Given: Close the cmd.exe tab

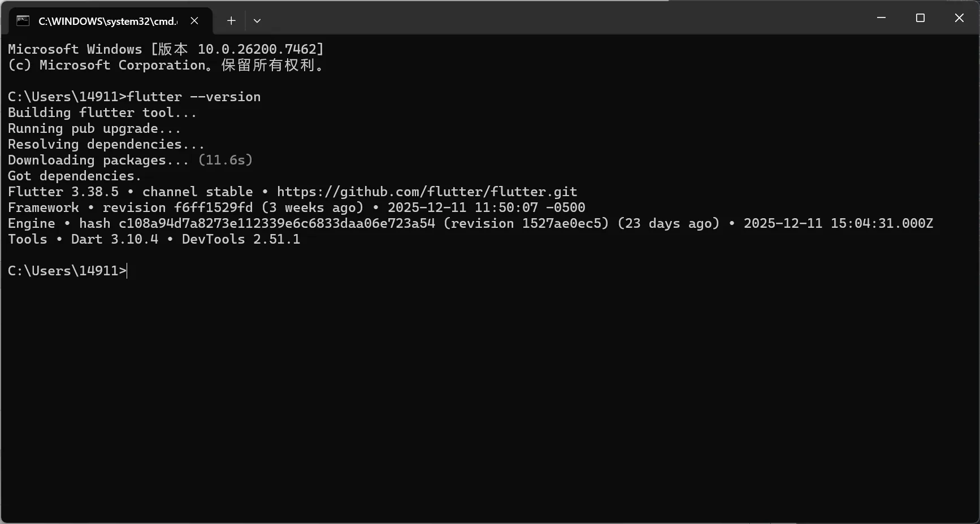Looking at the screenshot, I should (194, 21).
